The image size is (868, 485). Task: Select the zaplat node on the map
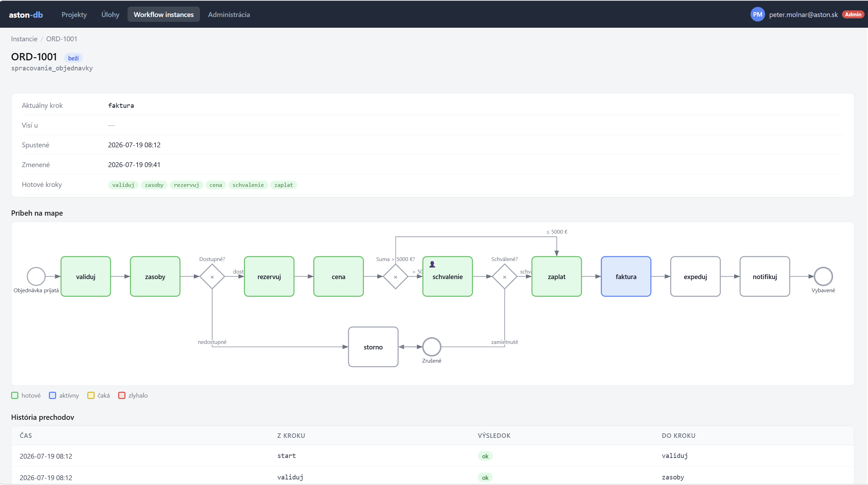click(x=556, y=277)
